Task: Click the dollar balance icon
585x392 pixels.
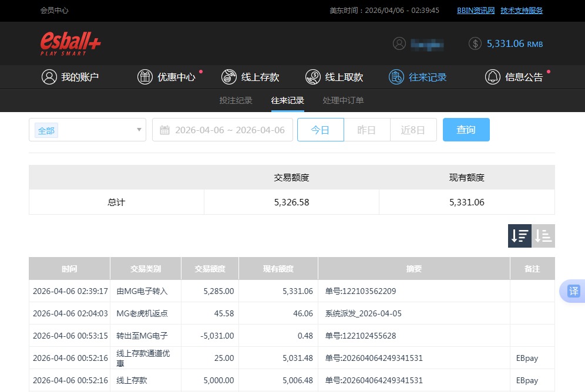Action: coord(475,43)
